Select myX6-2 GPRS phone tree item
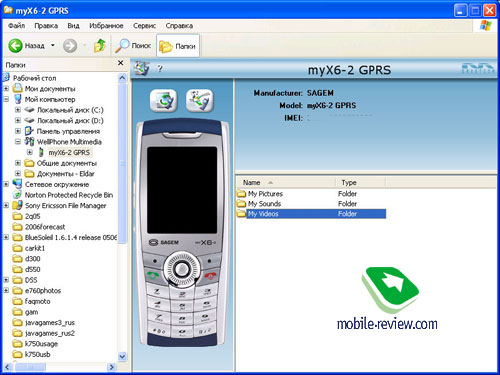The height and width of the screenshot is (375, 500). point(69,153)
